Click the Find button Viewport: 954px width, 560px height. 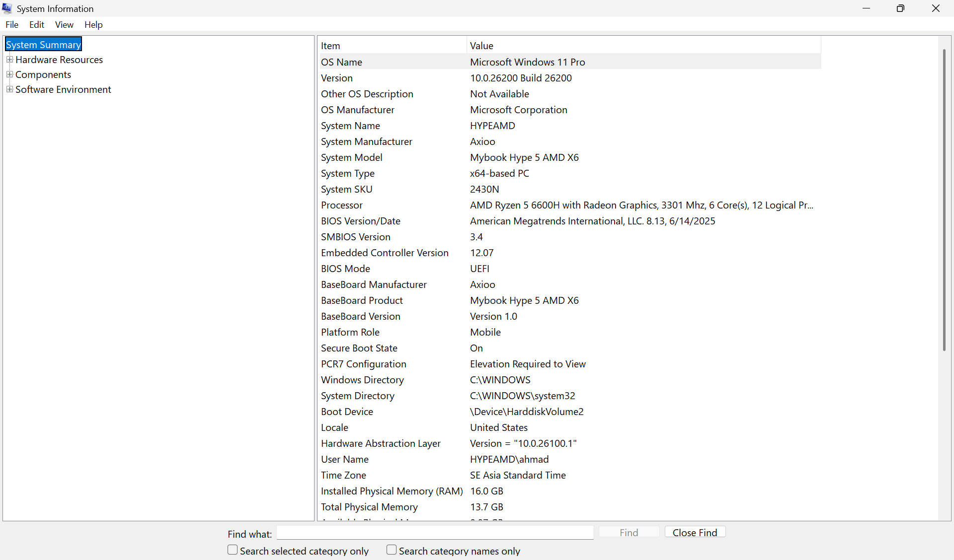[629, 533]
